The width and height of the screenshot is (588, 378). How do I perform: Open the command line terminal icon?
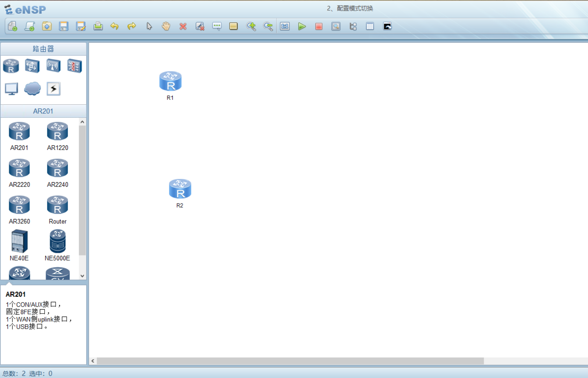(387, 26)
